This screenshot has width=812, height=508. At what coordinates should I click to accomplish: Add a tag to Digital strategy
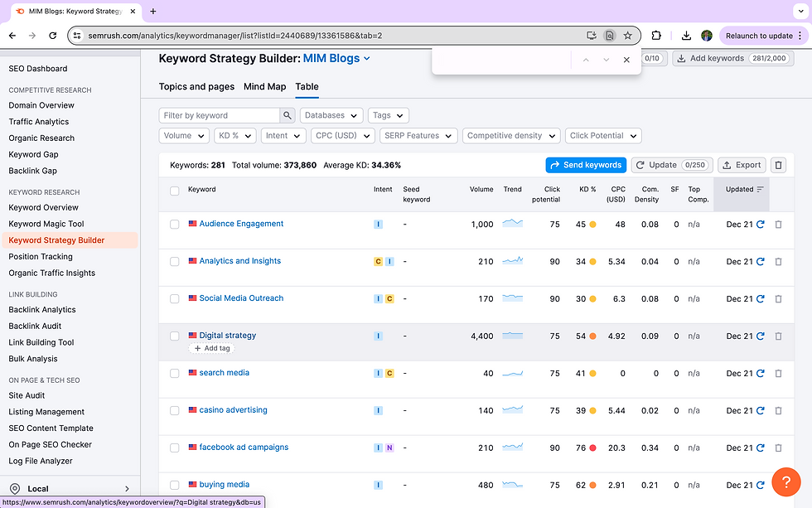coord(212,349)
